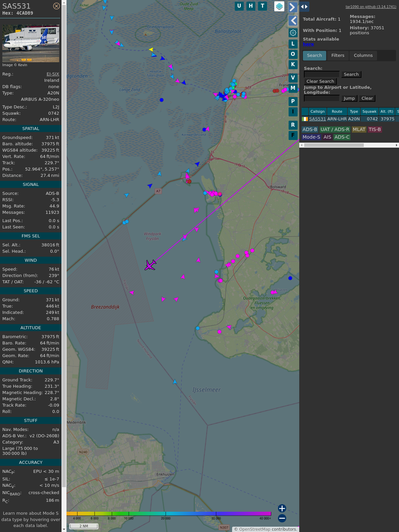
Task: Open the OpenStreetMap attribution link
Action: click(255, 529)
